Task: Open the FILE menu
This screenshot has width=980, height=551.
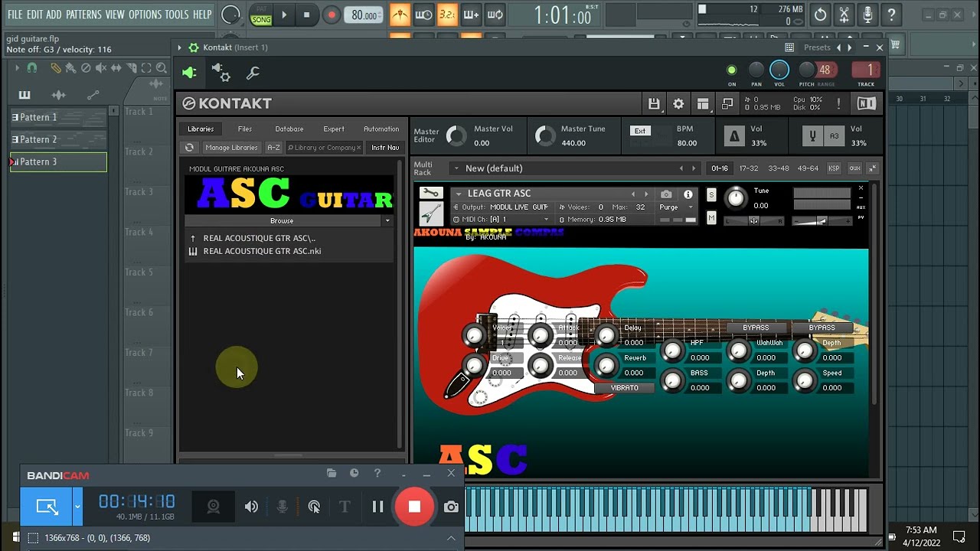Action: tap(15, 15)
